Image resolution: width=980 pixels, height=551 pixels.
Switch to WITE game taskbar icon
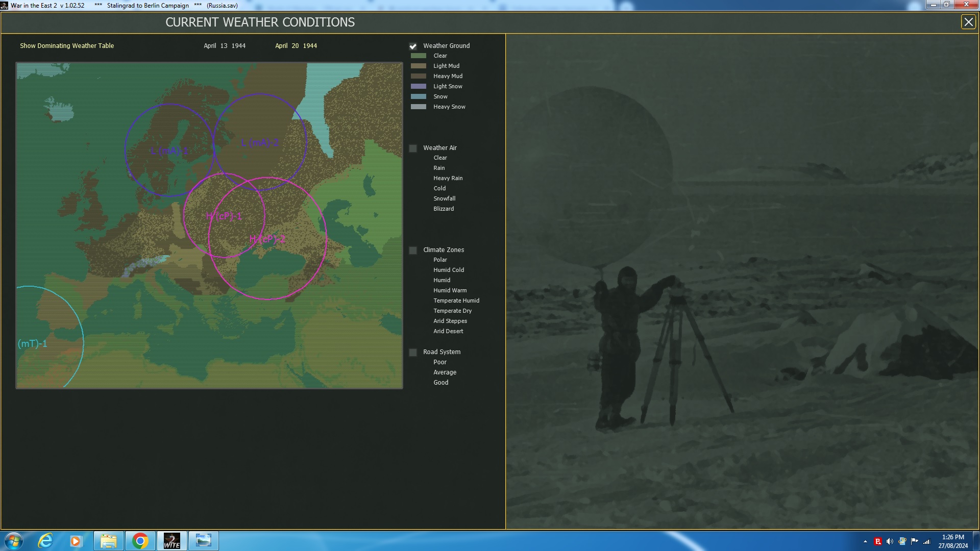171,541
